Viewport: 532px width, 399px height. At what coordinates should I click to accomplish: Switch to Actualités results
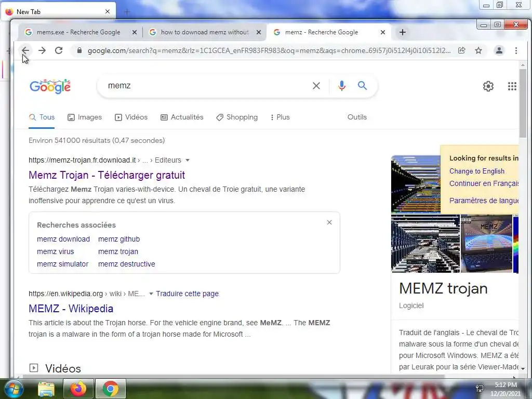[x=182, y=117]
